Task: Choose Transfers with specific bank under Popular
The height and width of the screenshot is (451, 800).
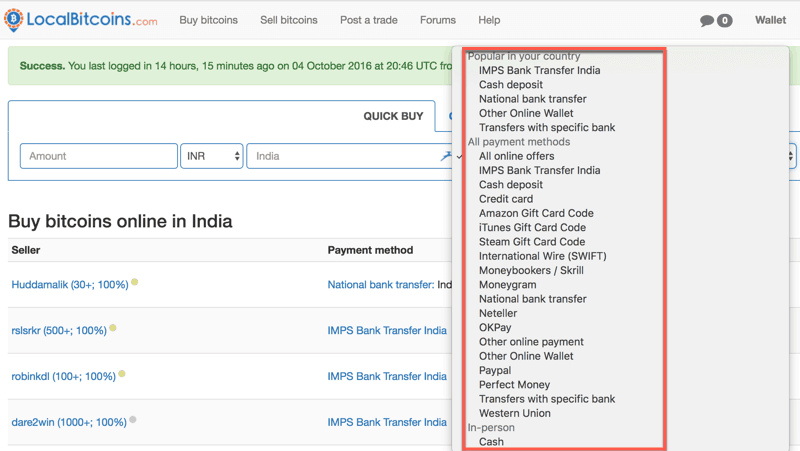Action: [547, 128]
